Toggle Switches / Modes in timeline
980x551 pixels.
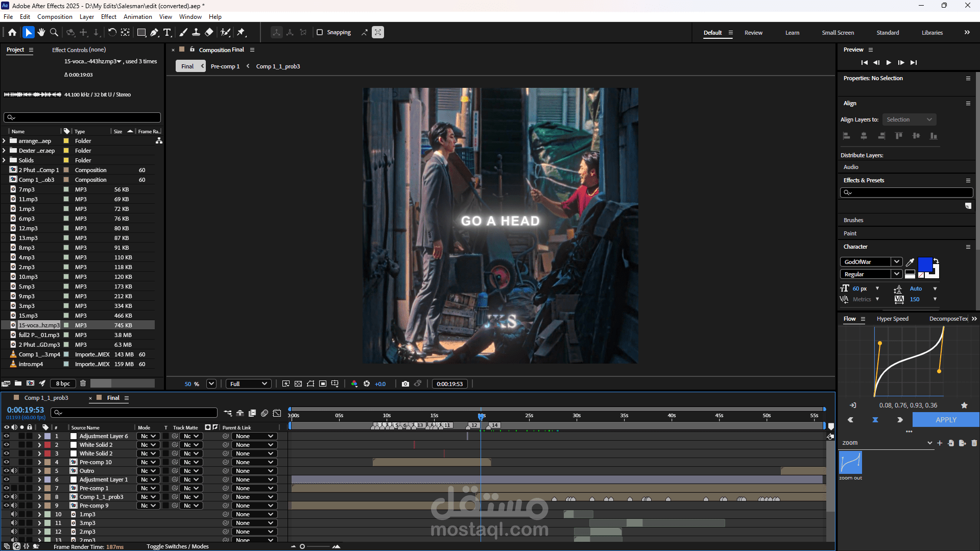point(178,546)
